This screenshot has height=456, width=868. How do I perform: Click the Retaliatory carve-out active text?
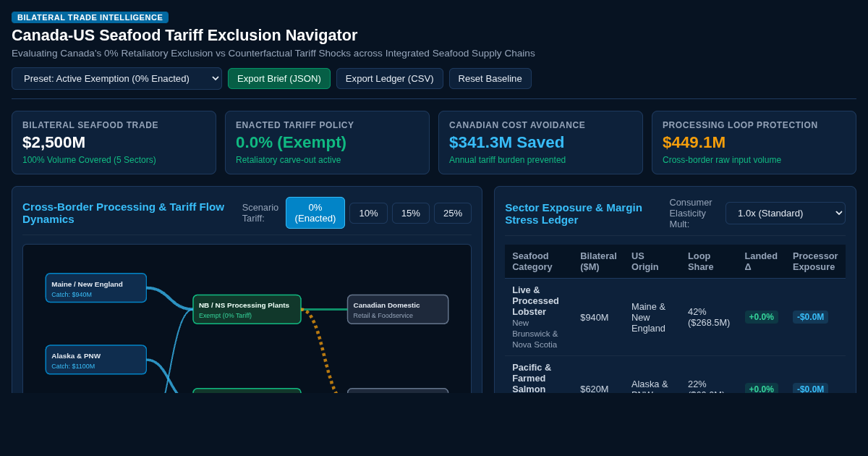[288, 160]
